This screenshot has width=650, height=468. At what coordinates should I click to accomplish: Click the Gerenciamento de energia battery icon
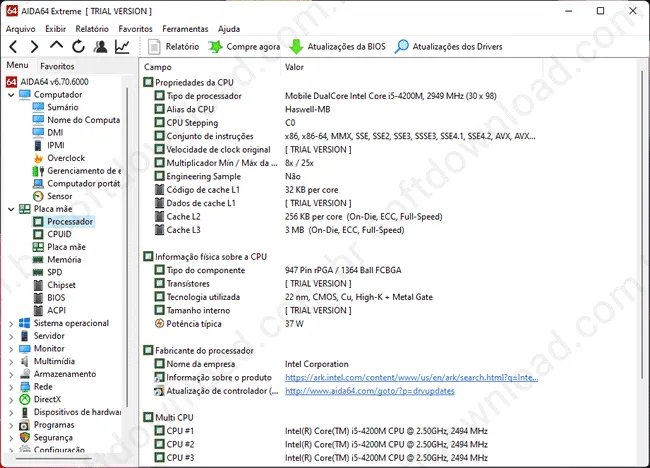[x=38, y=171]
